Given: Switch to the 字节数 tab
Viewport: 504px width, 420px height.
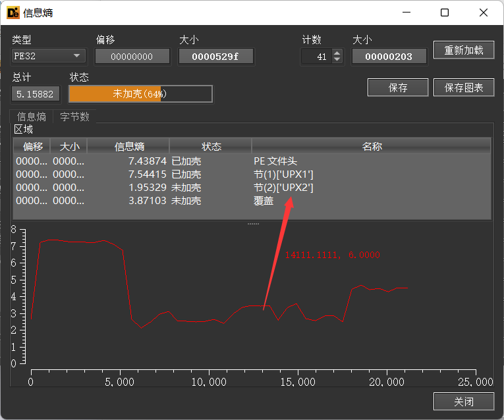Looking at the screenshot, I should pos(74,117).
